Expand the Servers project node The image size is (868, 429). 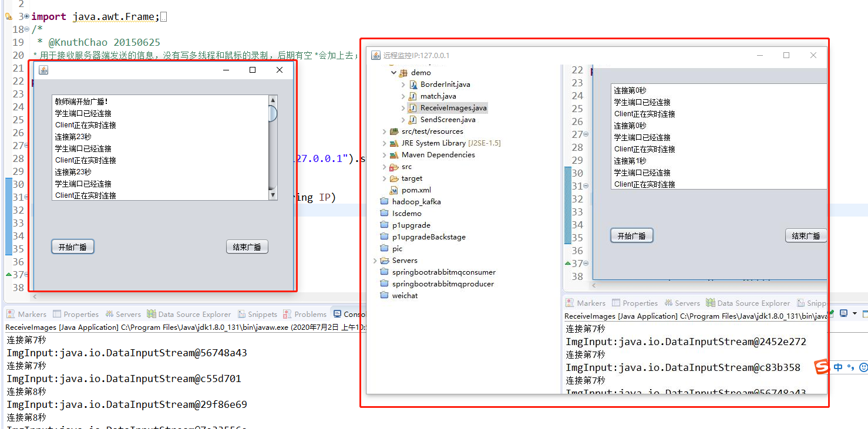click(375, 261)
